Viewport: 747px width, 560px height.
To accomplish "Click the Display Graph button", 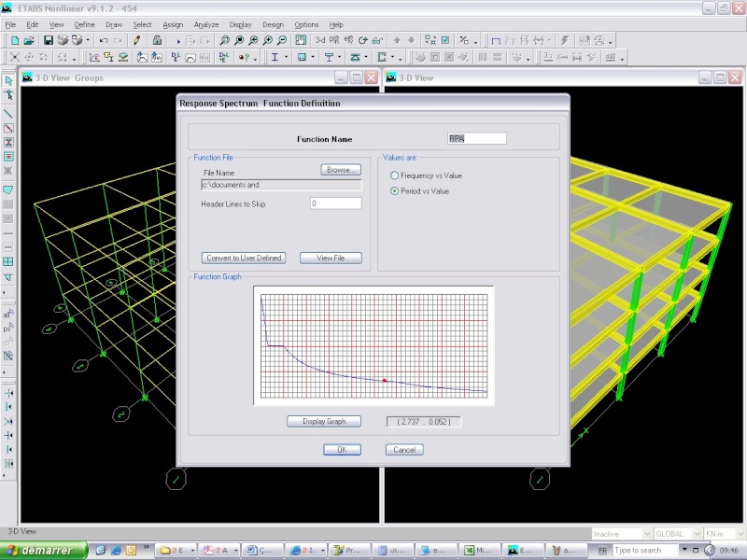I will coord(324,421).
